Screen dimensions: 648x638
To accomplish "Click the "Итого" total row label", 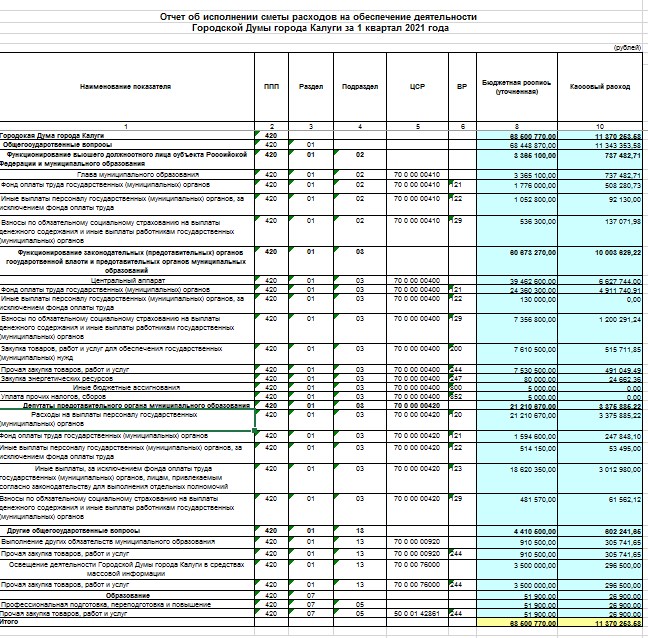I will tap(12, 622).
